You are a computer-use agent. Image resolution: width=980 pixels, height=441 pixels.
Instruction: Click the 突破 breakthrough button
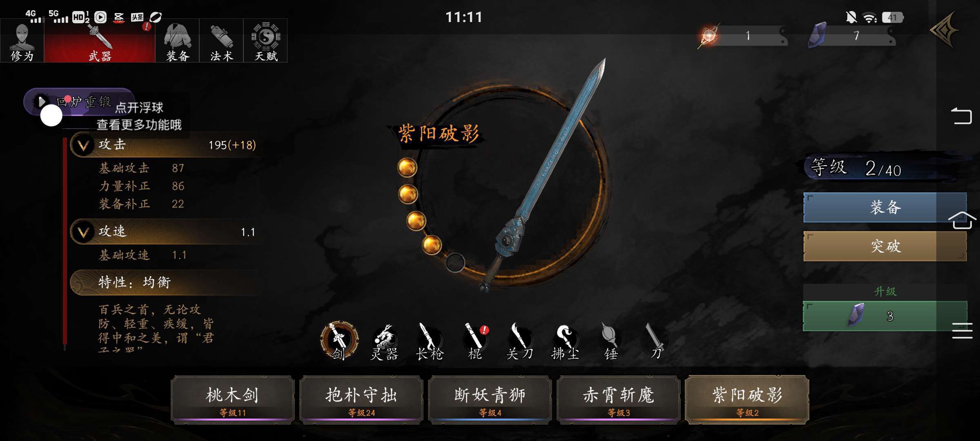coord(885,246)
